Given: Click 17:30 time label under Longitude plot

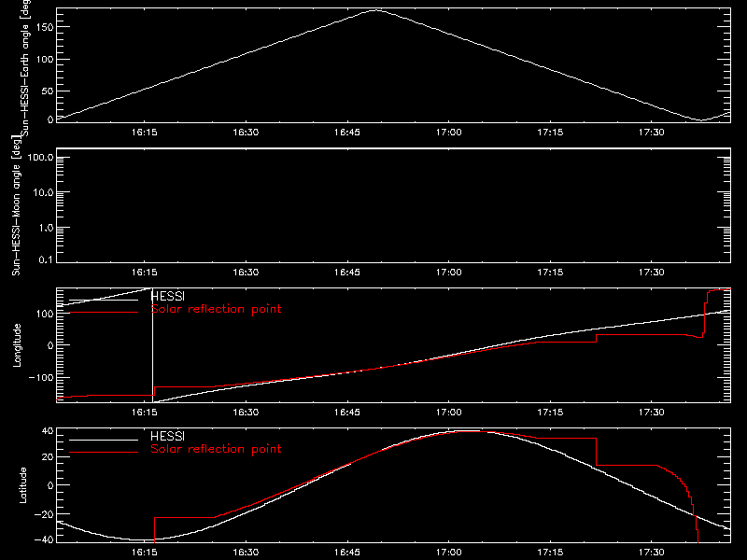Looking at the screenshot, I should 652,413.
